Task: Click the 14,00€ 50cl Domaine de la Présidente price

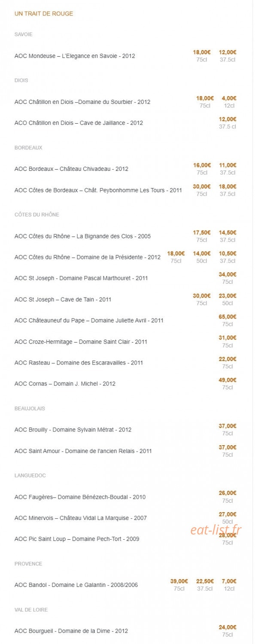Action: [x=202, y=254]
